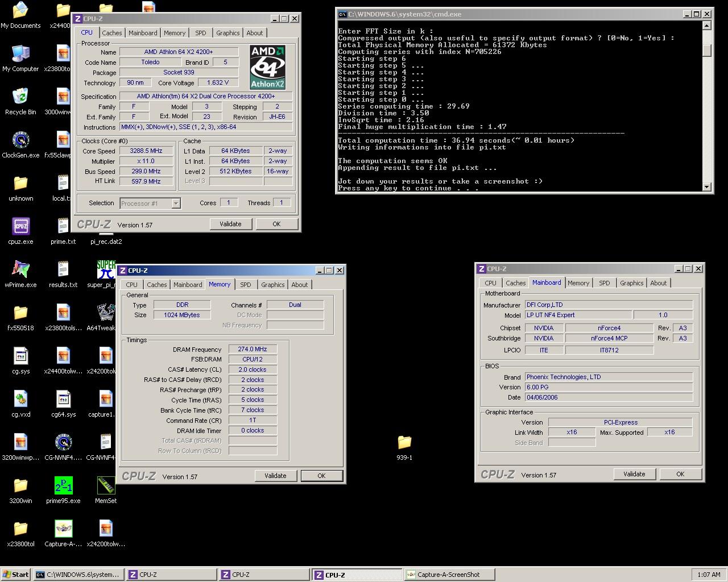Switch to cmd.exe taskbar button
Viewport: 728px width, 582px height.
click(x=78, y=575)
